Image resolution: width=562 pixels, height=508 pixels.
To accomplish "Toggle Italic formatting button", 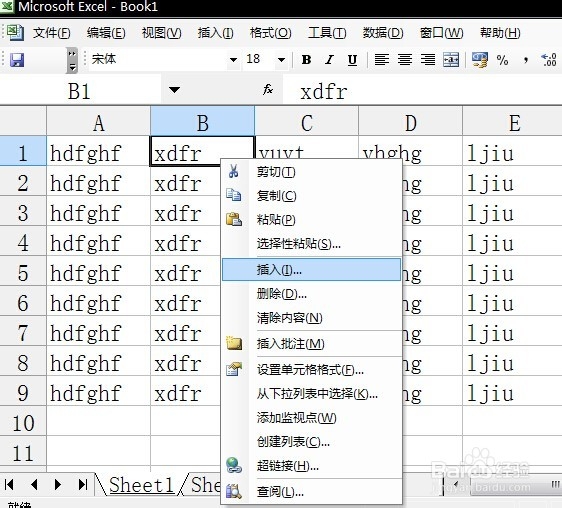I will [x=329, y=60].
